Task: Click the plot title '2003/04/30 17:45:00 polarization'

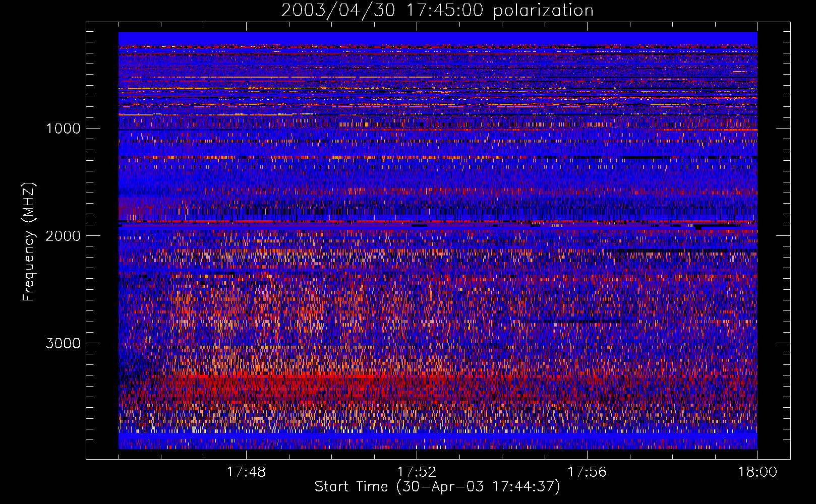Action: tap(437, 11)
